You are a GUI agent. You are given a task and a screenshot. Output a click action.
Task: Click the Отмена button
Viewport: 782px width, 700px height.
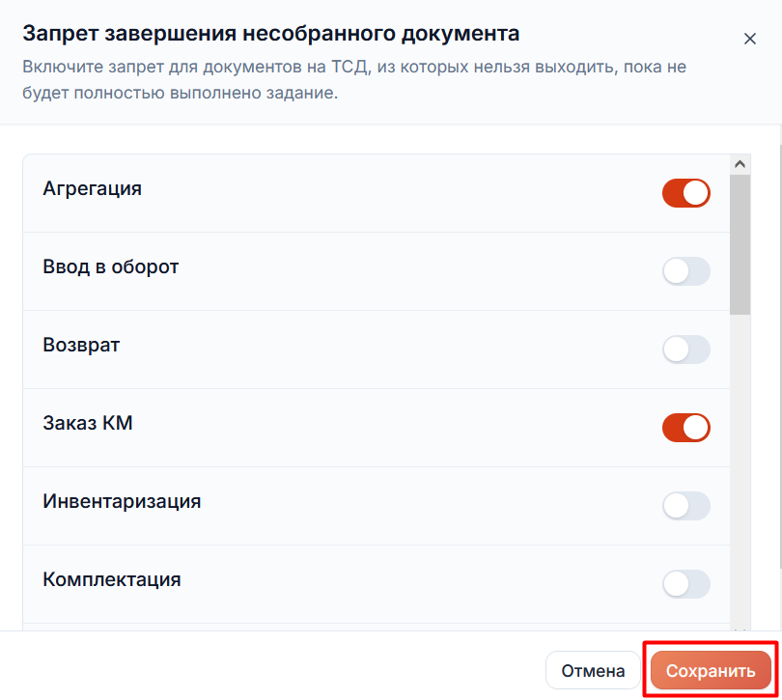coord(593,671)
